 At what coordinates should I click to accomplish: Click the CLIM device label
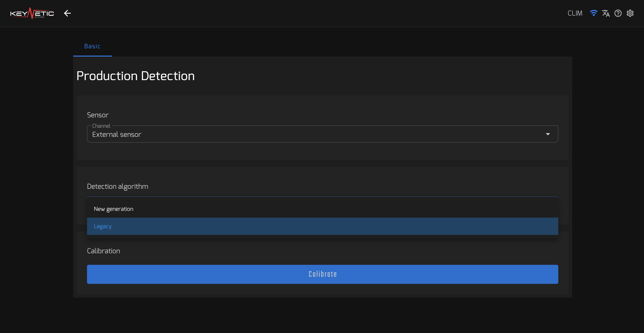(575, 13)
